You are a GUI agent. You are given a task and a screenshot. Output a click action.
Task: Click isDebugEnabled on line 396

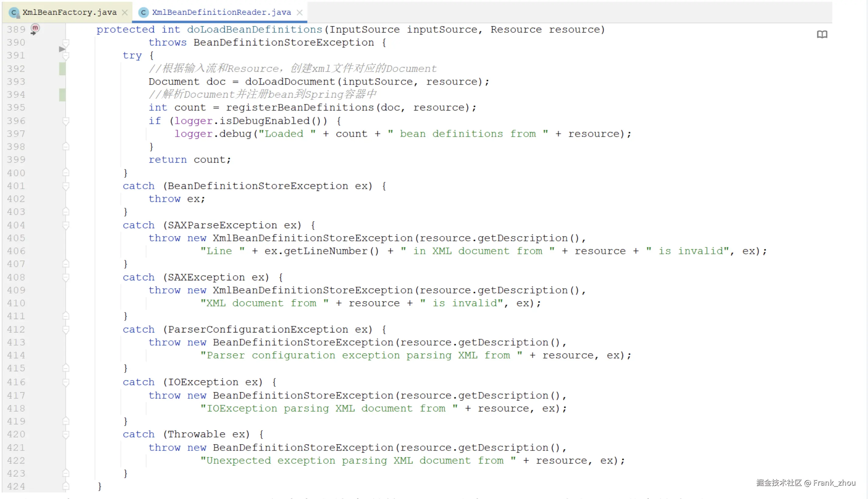point(264,121)
